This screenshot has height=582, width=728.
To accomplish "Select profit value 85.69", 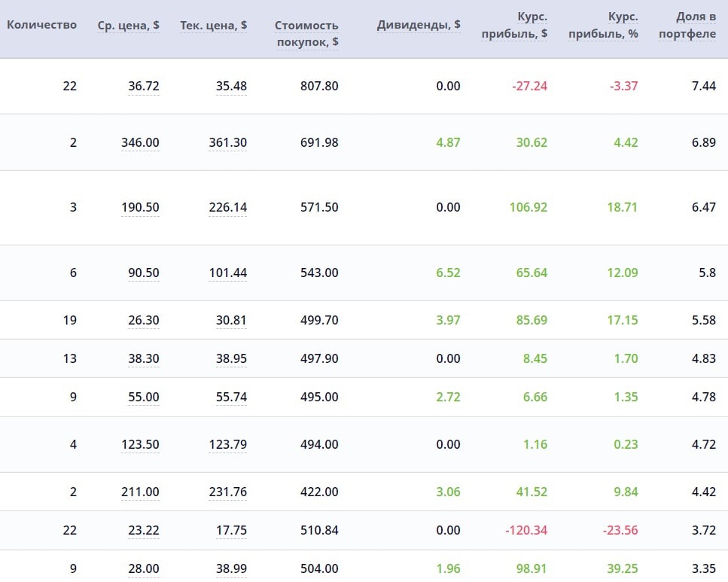I will coord(532,320).
